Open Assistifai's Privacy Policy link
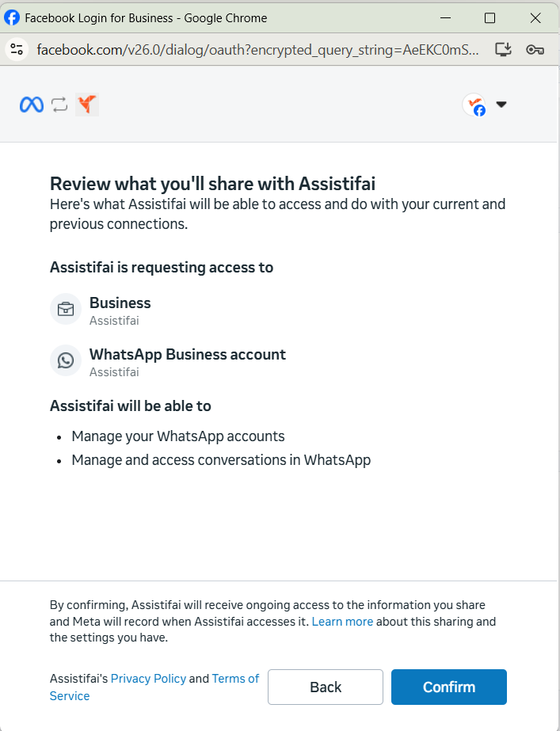Screen dimensions: 560x731 tap(148, 678)
